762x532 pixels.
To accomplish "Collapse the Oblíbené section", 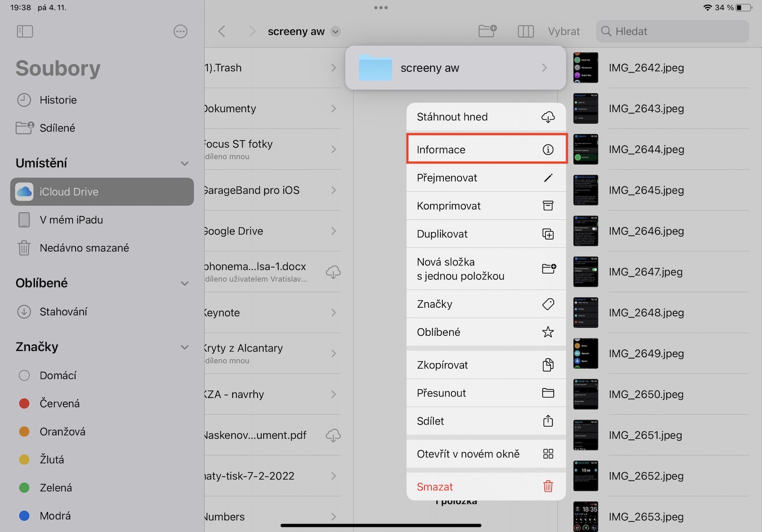I will click(185, 283).
